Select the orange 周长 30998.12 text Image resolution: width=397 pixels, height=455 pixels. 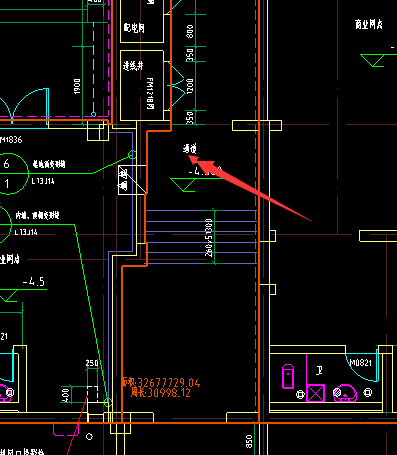coord(161,393)
